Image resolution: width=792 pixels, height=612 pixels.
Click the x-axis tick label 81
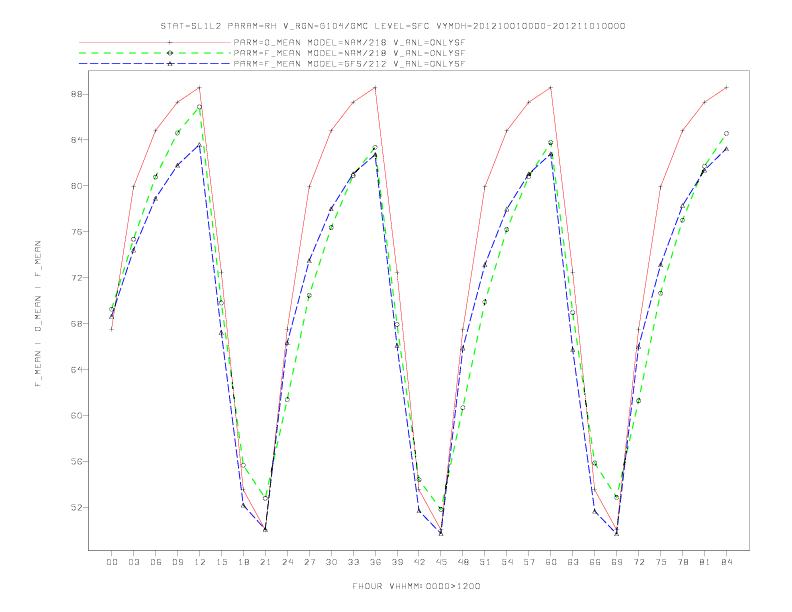coord(705,562)
